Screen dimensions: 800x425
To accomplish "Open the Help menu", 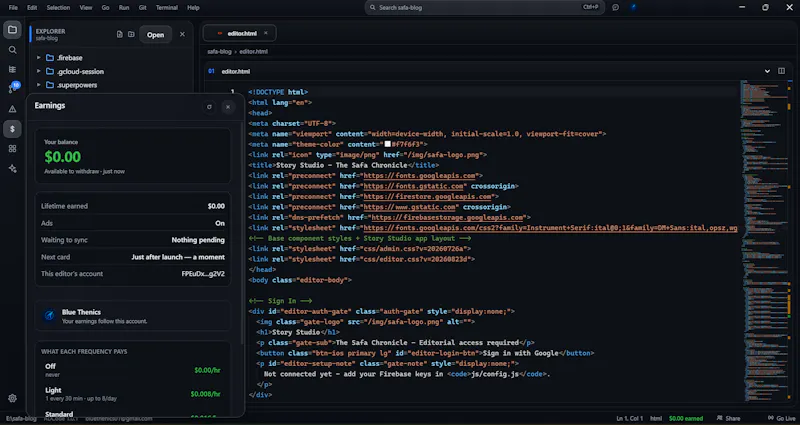I will [x=193, y=8].
